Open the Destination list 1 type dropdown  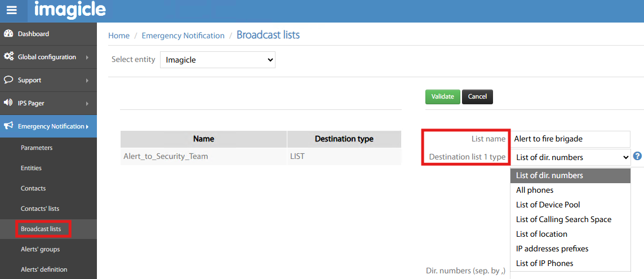click(570, 157)
